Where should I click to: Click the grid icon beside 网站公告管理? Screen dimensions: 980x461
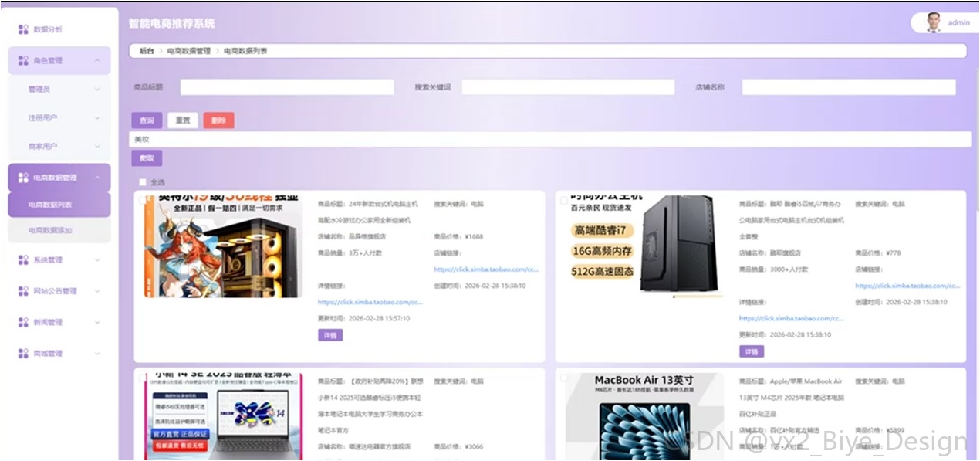(x=23, y=291)
